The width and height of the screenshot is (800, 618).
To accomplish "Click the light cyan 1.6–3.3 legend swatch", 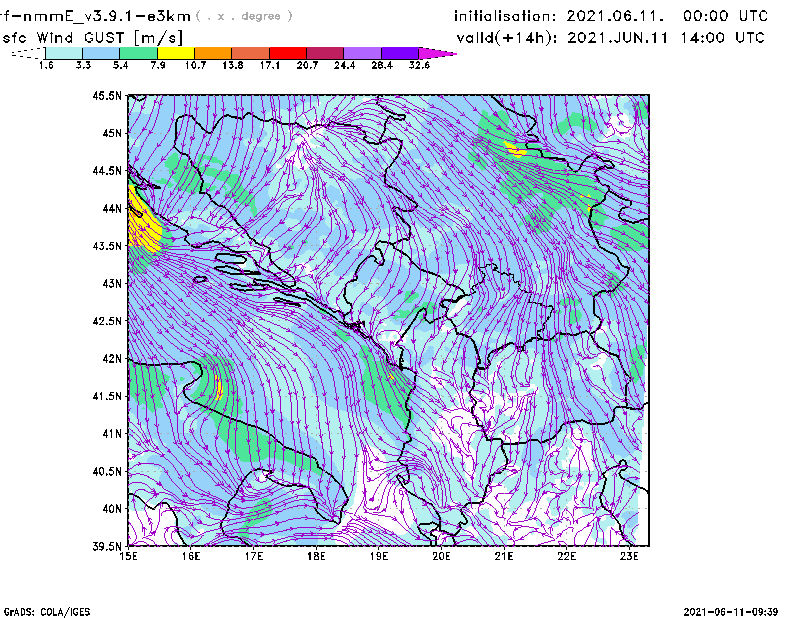I will coord(64,53).
